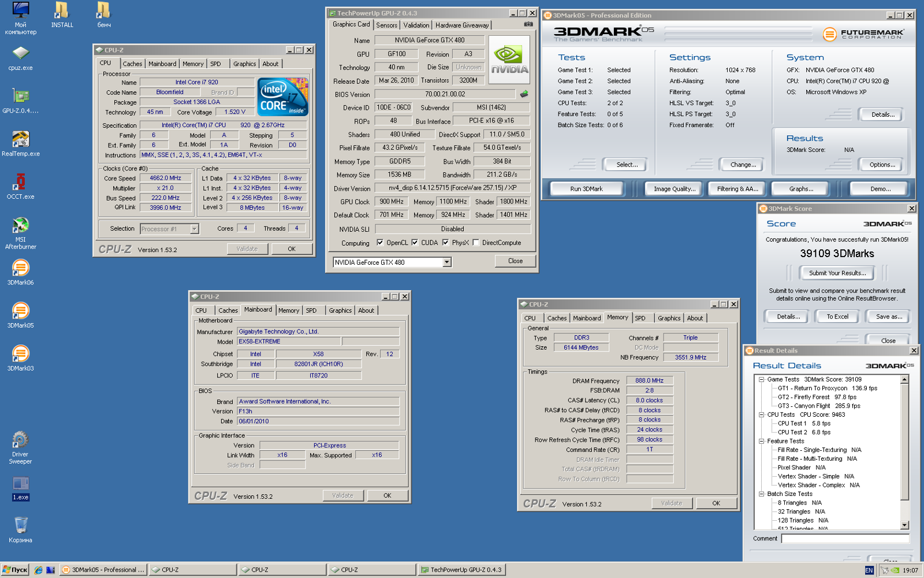Select GT2 - Firefly Forest result row
The height and width of the screenshot is (578, 924).
[x=817, y=397]
